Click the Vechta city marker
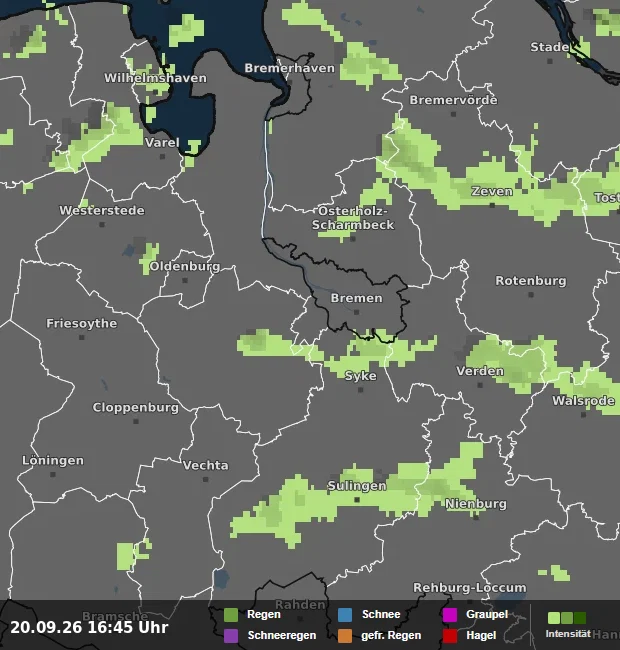This screenshot has width=620, height=650. (x=206, y=479)
